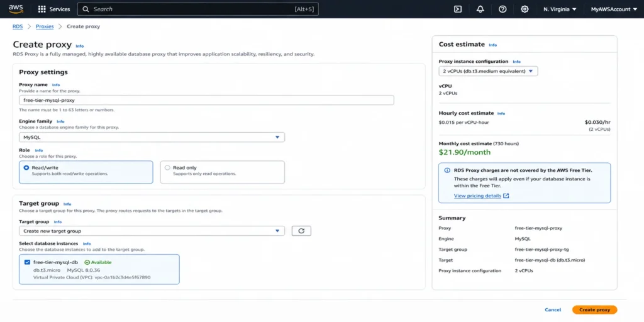Click Info link next to Hourly cost estimate

[501, 113]
